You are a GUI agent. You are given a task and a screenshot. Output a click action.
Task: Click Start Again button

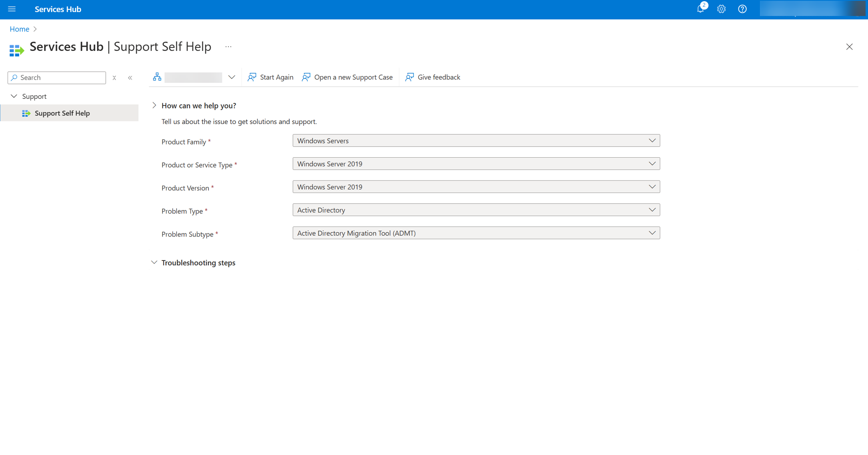[x=270, y=77]
